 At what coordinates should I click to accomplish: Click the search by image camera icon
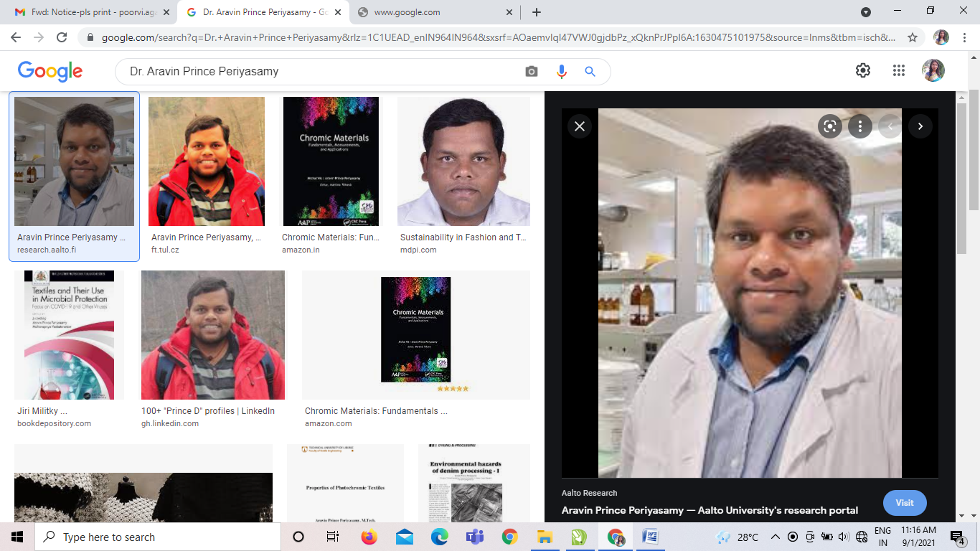coord(531,72)
